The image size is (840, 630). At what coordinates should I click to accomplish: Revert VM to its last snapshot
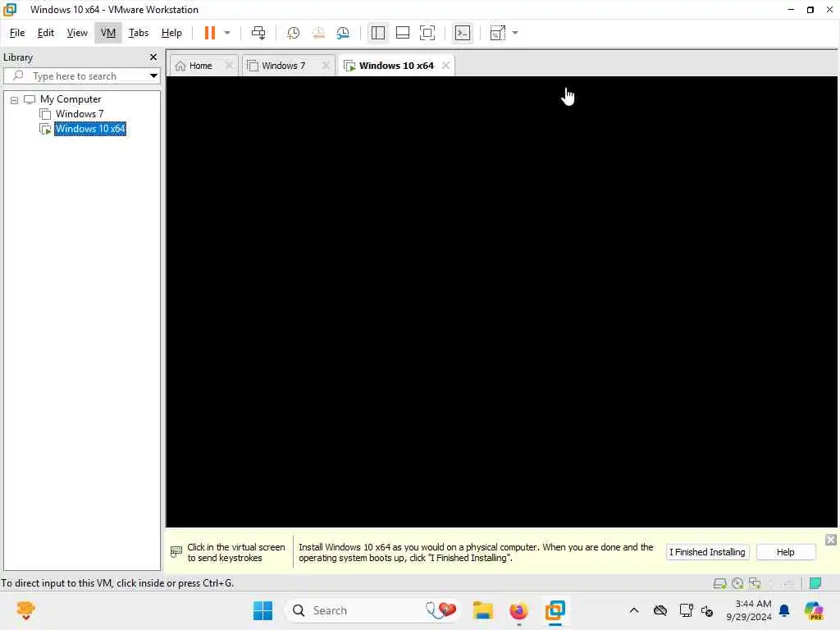(318, 33)
